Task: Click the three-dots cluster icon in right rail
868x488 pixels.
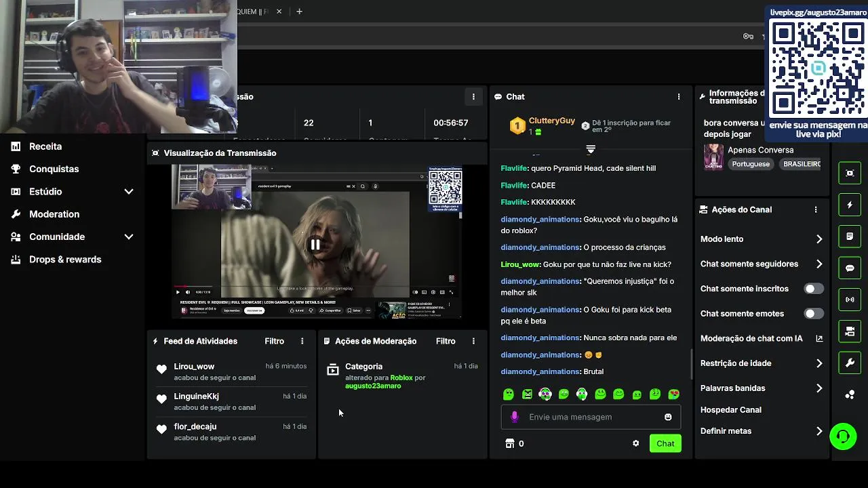Action: click(x=850, y=394)
